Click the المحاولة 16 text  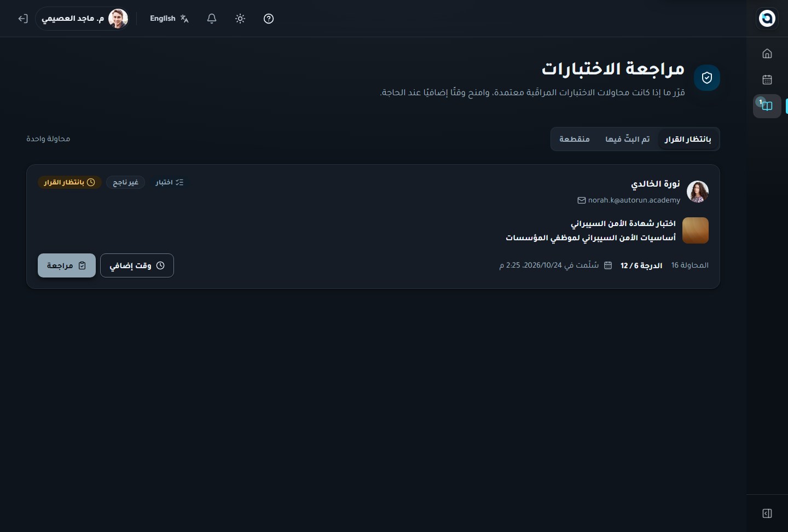point(690,265)
